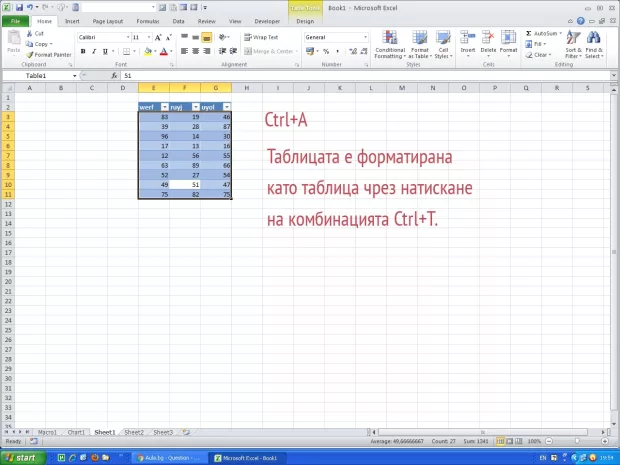
Task: Open Aula.bg browser taskbar item
Action: [167, 458]
